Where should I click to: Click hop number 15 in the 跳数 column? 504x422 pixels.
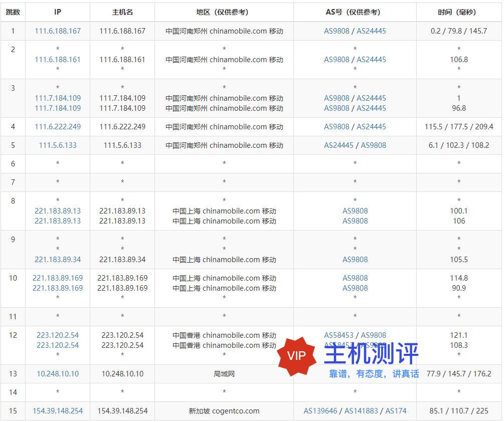[13, 411]
